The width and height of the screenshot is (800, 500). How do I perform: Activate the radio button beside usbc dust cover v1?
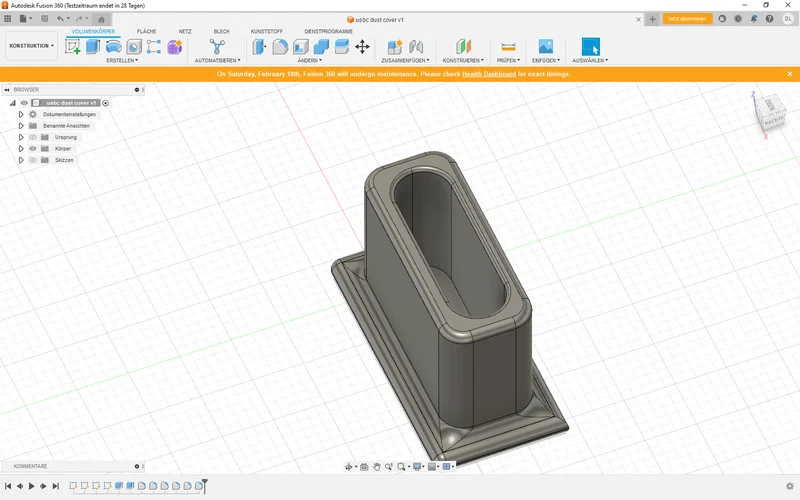pos(106,103)
